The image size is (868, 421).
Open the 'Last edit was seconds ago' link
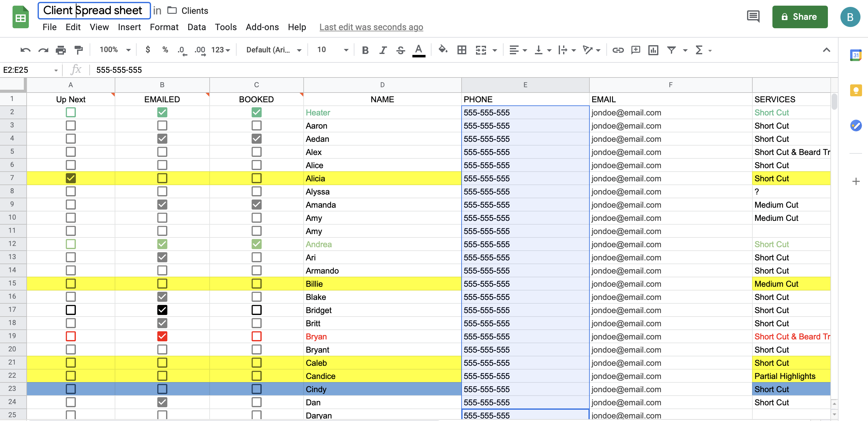click(371, 27)
